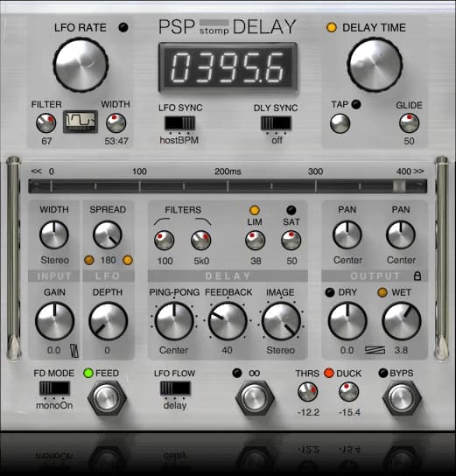Click the LFO FILTER small knob
The height and width of the screenshot is (476, 456).
[x=46, y=123]
